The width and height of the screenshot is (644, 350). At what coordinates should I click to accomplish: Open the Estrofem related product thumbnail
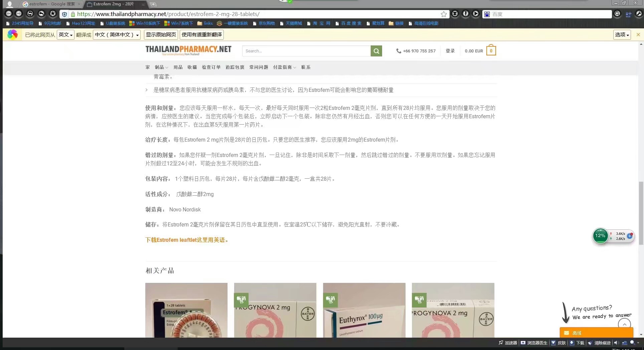[x=186, y=310]
